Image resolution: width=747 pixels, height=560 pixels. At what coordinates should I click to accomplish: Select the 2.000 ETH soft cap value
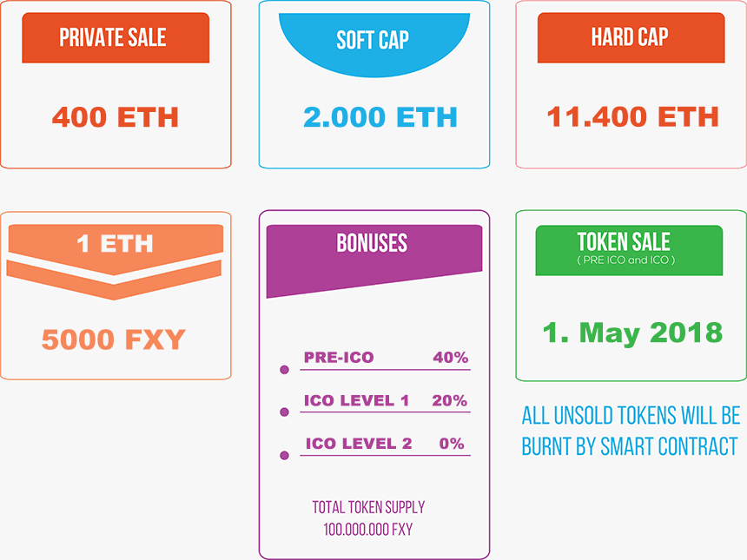[x=380, y=117]
